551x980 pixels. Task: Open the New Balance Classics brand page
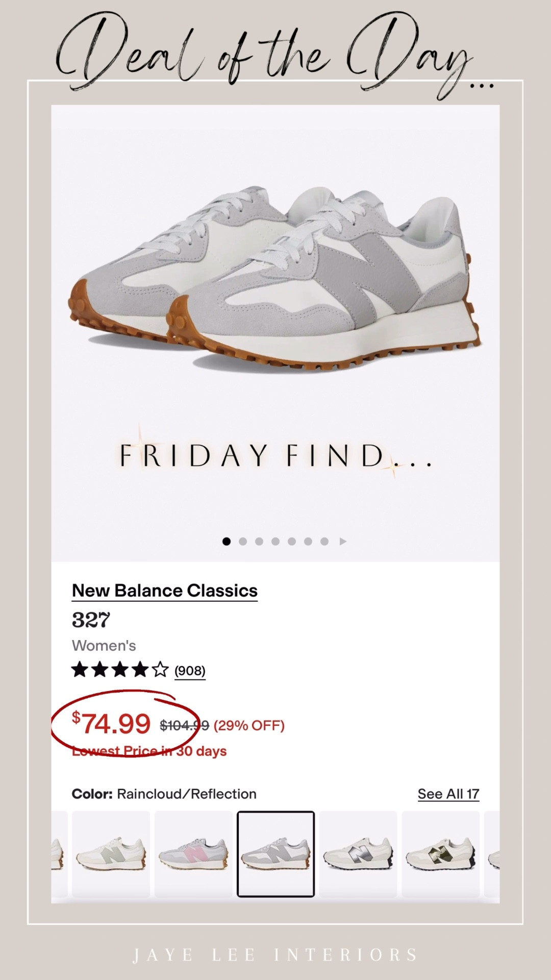click(x=163, y=591)
